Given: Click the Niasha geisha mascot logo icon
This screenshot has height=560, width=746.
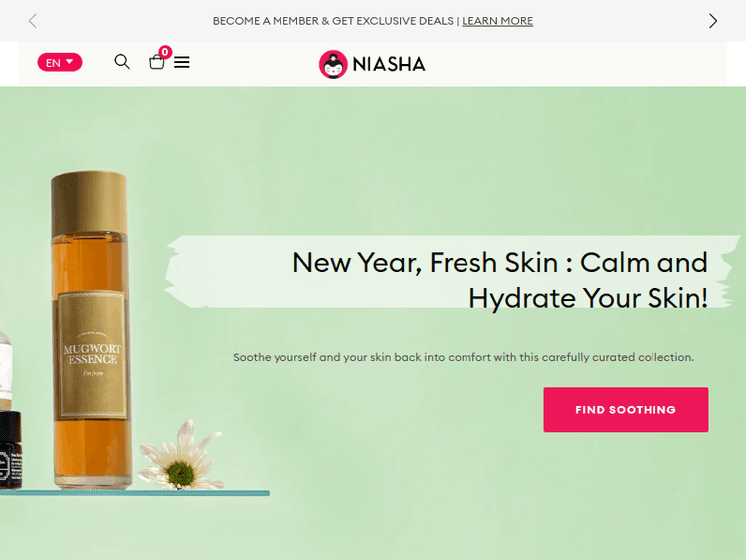Looking at the screenshot, I should click(x=333, y=64).
